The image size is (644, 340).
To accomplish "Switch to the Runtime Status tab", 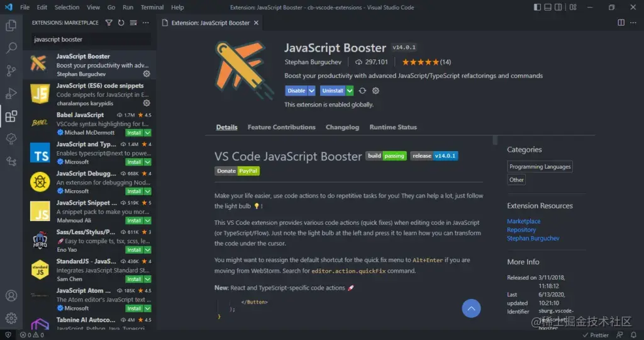I will [x=393, y=127].
